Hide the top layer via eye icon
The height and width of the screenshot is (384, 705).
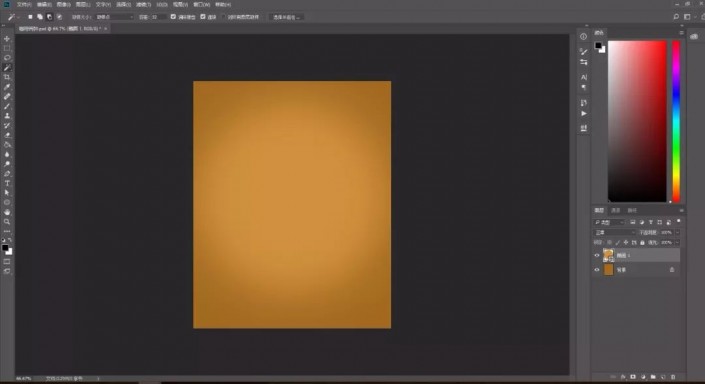597,255
